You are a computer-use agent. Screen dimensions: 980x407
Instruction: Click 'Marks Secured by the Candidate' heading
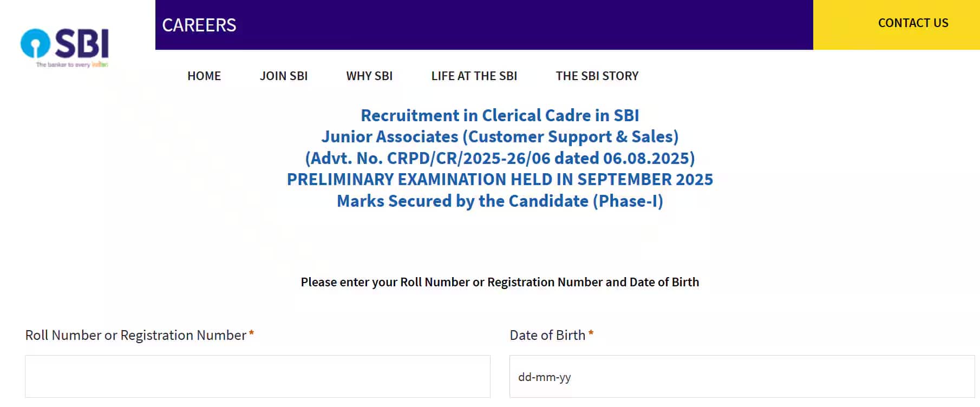pos(500,201)
